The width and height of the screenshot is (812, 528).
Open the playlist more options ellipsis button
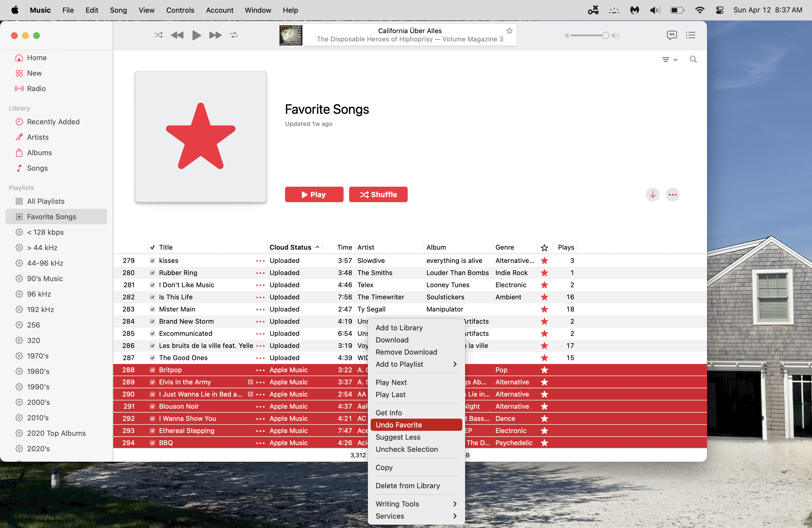[673, 195]
